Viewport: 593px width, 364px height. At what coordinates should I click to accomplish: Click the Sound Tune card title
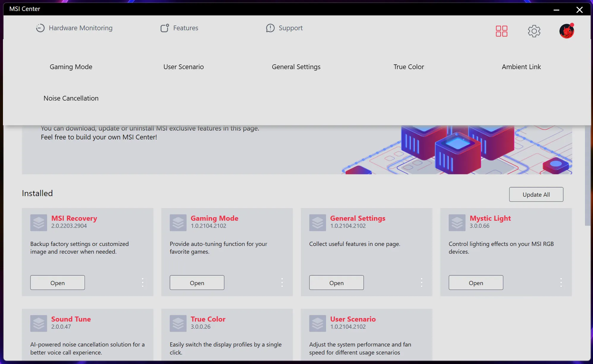coord(71,319)
